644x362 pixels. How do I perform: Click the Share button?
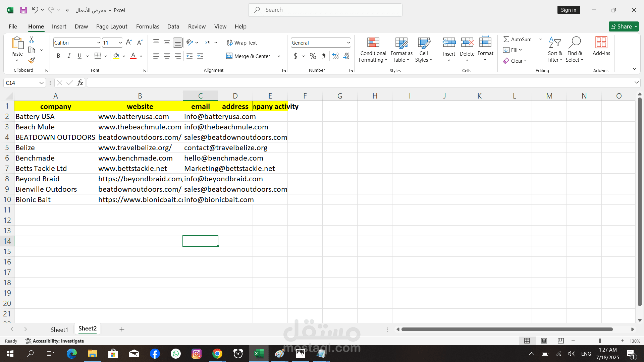point(624,26)
